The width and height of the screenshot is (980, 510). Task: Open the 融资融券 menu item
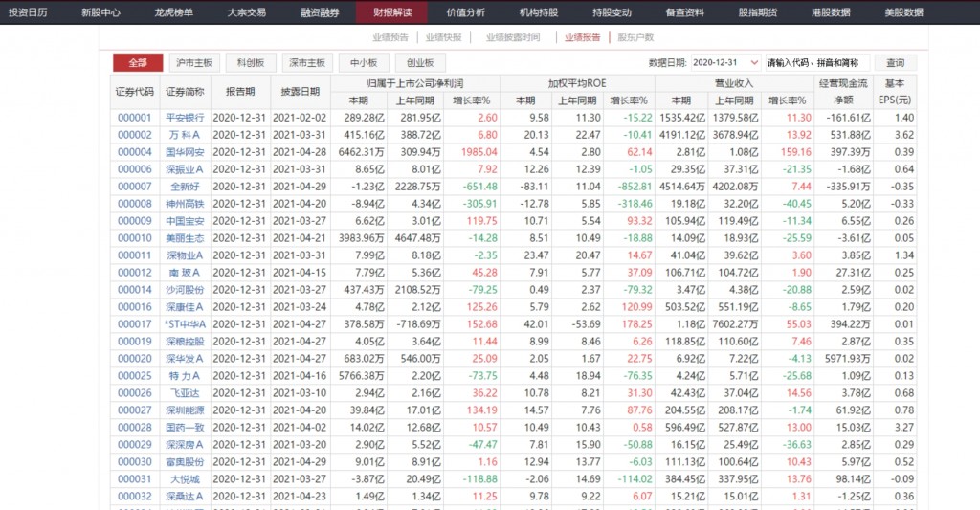(x=319, y=12)
